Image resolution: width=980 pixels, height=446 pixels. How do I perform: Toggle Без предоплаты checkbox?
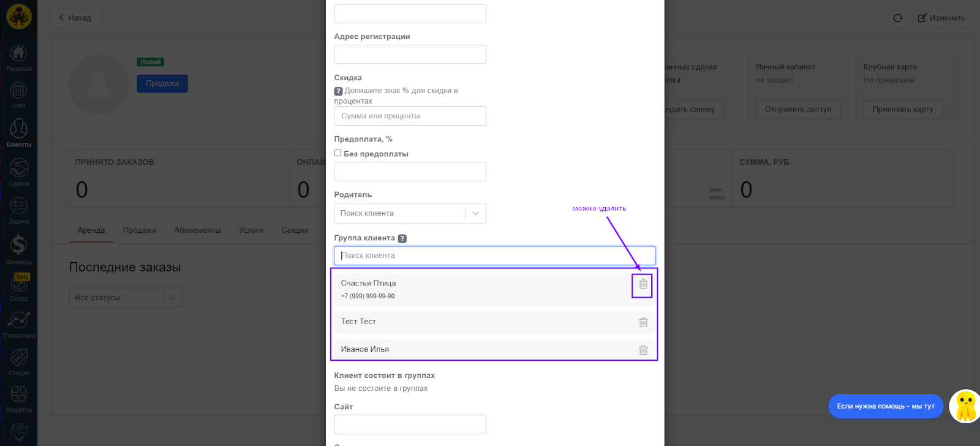(x=337, y=153)
